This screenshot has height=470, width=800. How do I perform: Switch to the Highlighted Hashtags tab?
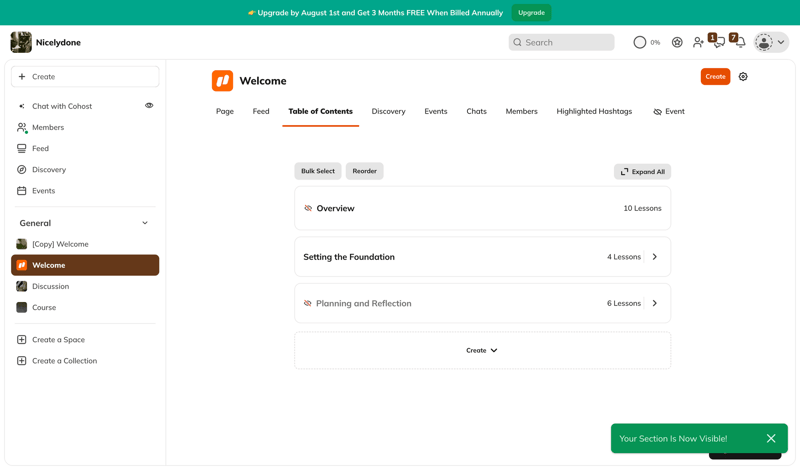(594, 111)
